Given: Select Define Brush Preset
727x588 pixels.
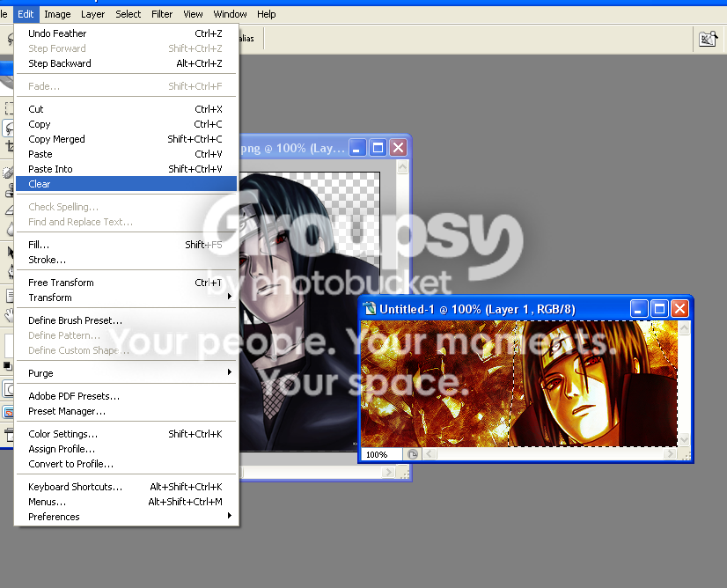Looking at the screenshot, I should [126, 320].
